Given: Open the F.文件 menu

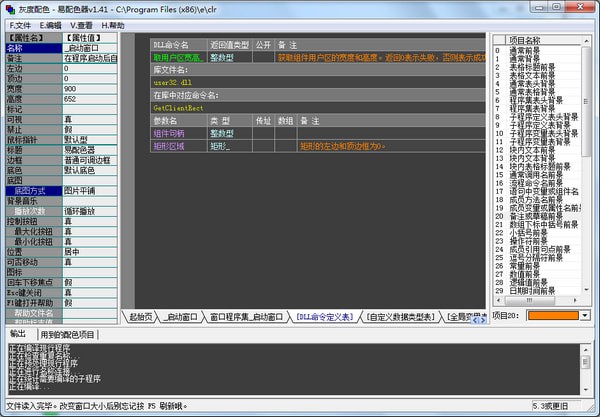Looking at the screenshot, I should [20, 24].
